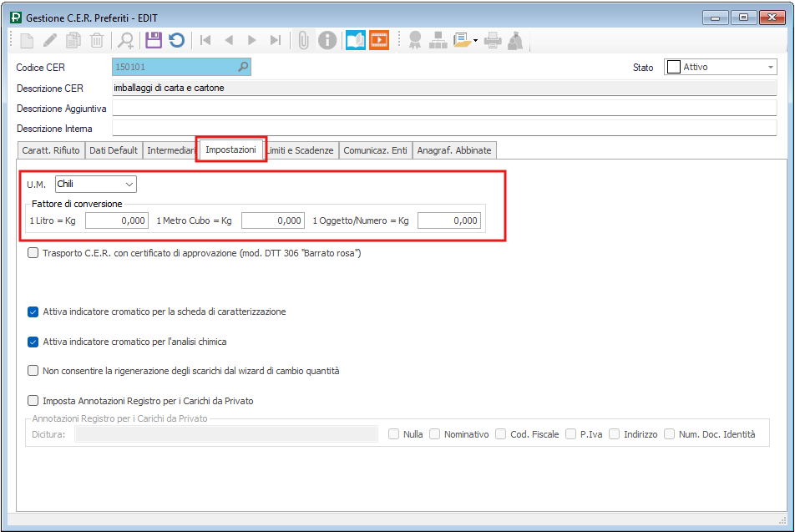Expand the dropdown arrow beside the folder icon
Viewport: 795px width, 532px height.
pos(475,39)
